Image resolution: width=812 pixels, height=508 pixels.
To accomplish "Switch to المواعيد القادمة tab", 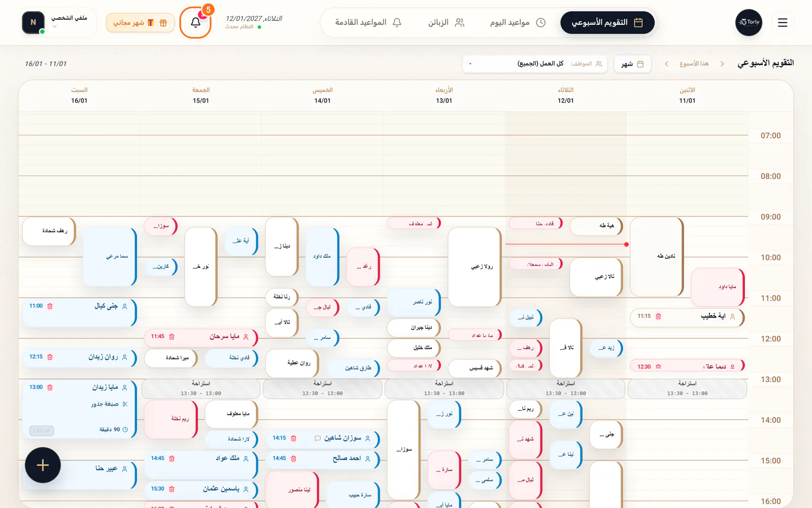I will point(368,22).
